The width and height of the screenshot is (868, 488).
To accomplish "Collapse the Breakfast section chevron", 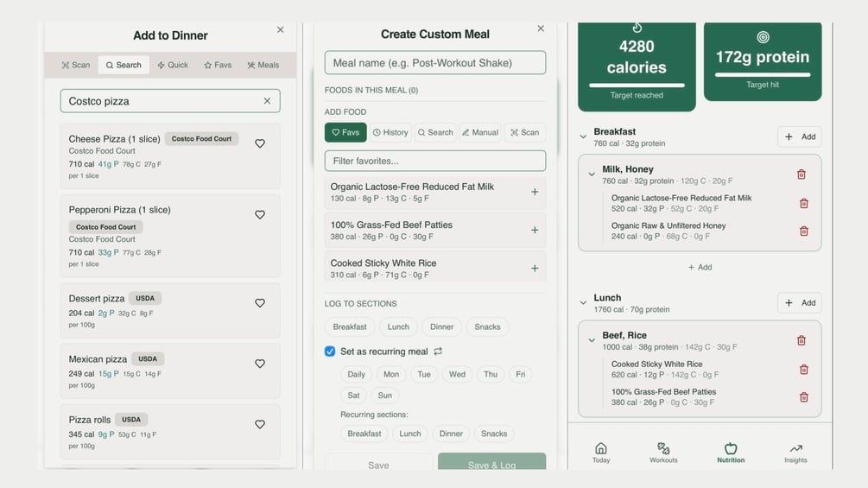I will pos(583,136).
